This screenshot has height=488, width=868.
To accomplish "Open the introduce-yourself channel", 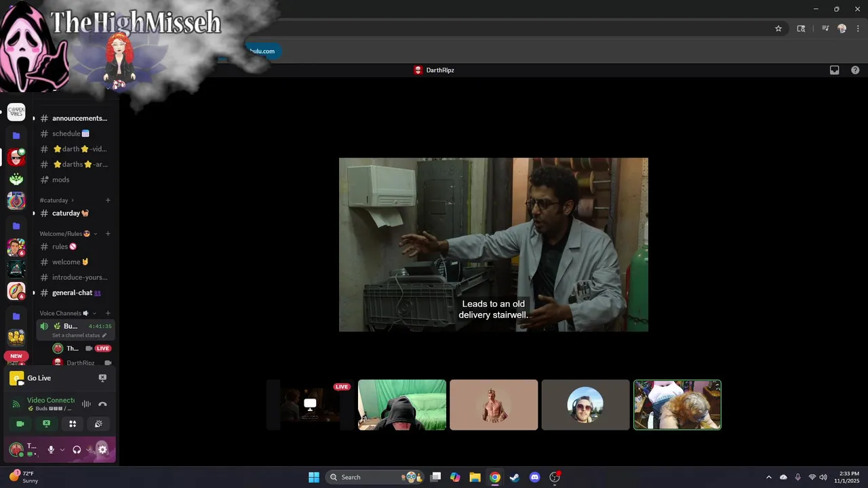I will [x=75, y=277].
